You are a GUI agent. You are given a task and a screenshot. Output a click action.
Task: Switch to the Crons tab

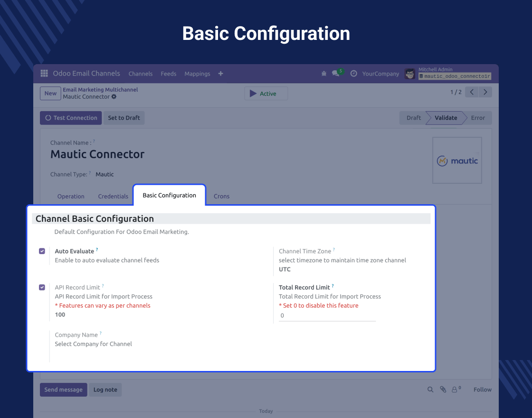tap(221, 196)
